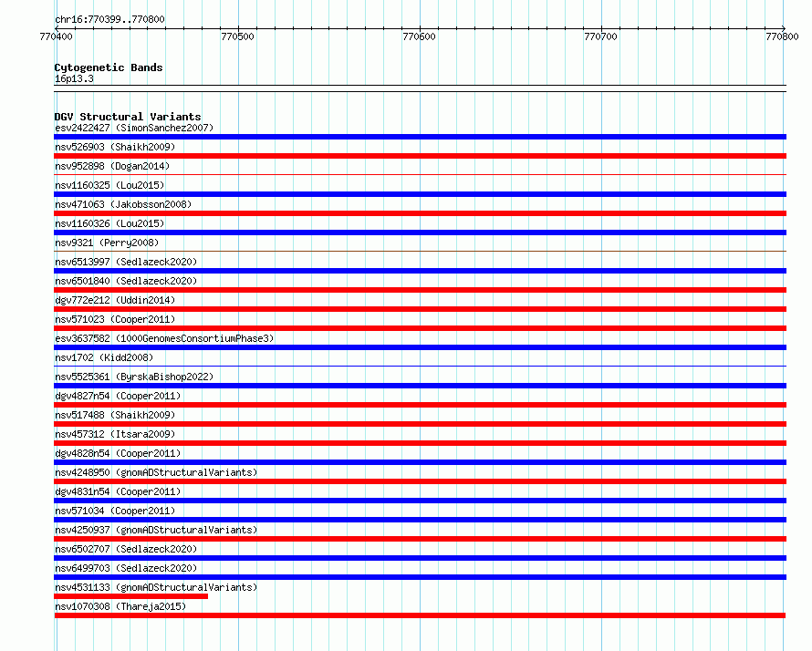
Task: Click the short red bar of nsv4531133
Action: pos(131,596)
